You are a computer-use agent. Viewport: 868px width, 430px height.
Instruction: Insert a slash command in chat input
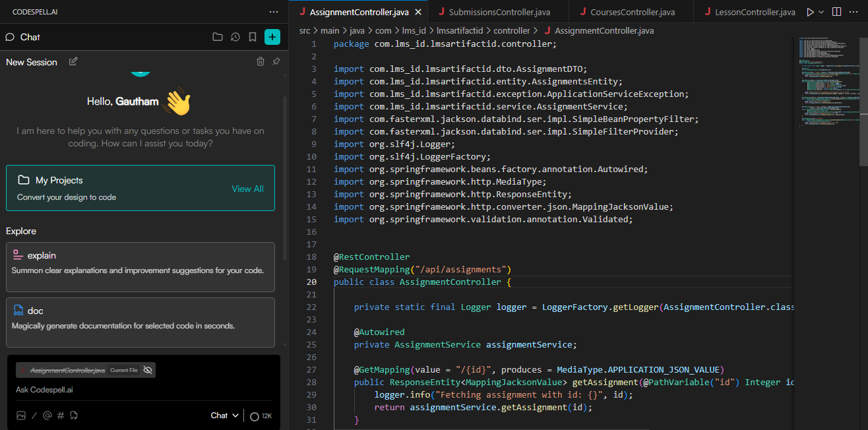35,415
